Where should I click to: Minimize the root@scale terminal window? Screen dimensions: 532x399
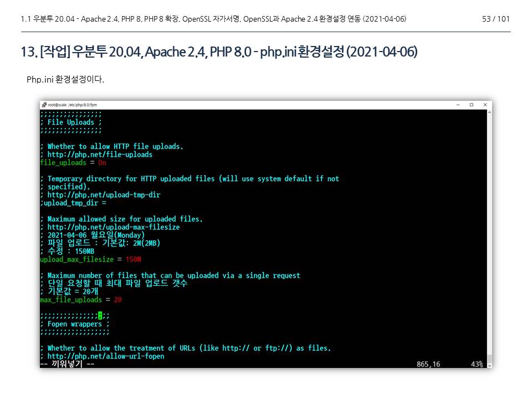(458, 105)
